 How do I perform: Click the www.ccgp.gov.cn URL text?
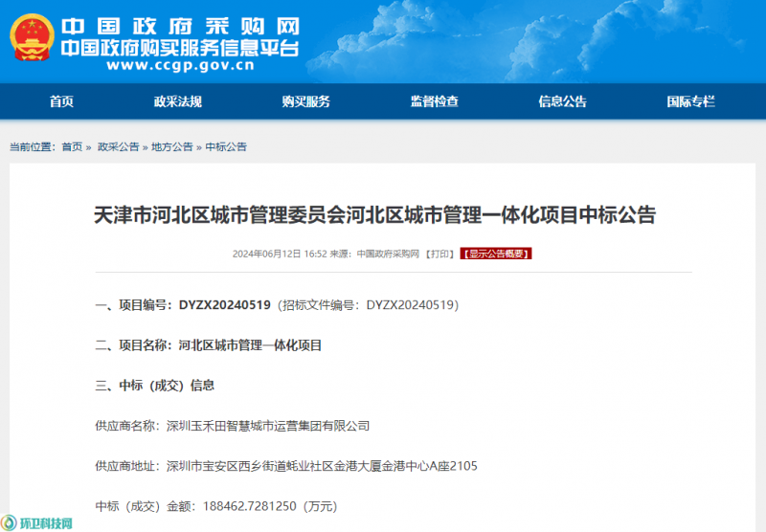(x=181, y=65)
